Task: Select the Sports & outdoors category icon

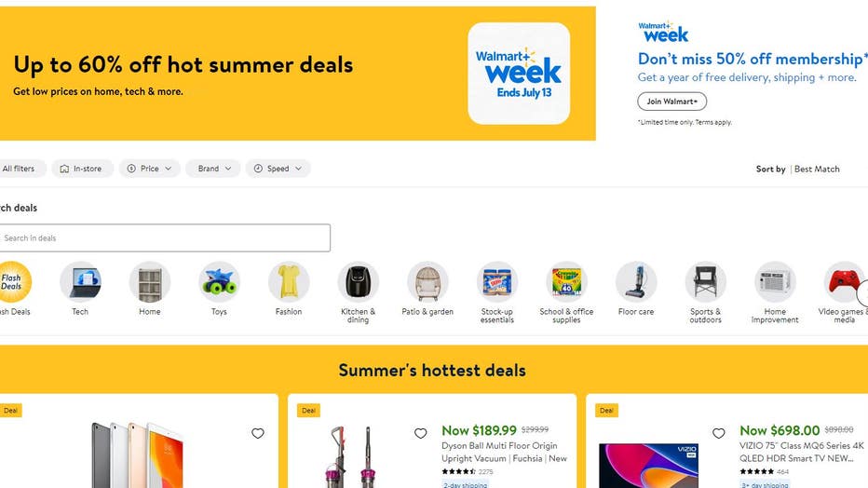Action: [705, 281]
